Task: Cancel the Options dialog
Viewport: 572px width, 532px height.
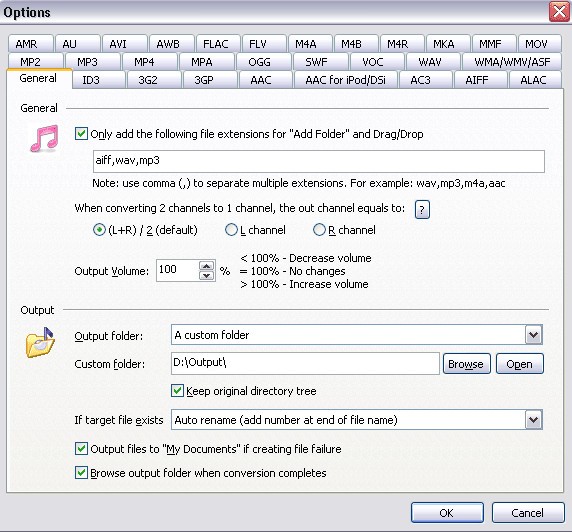Action: coord(528,513)
